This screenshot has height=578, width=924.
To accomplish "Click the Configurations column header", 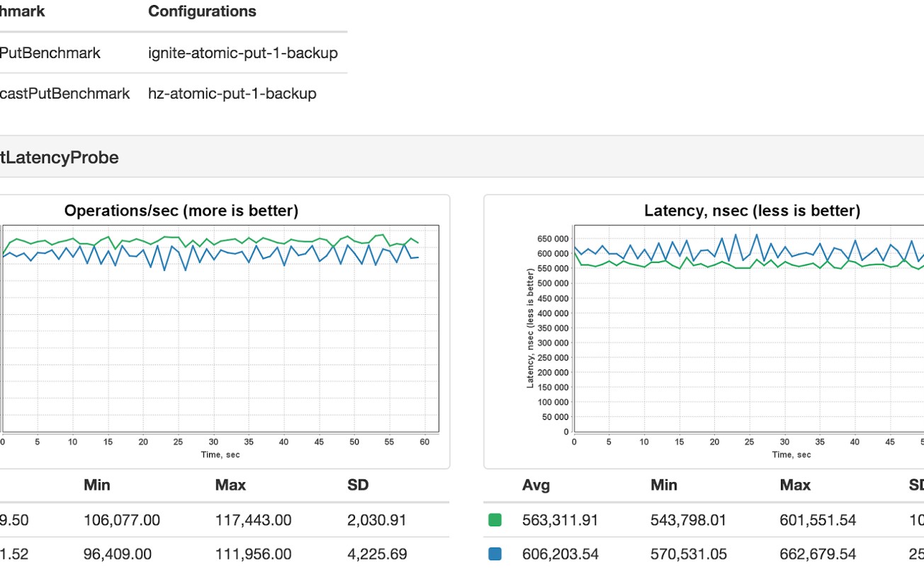I will point(202,11).
